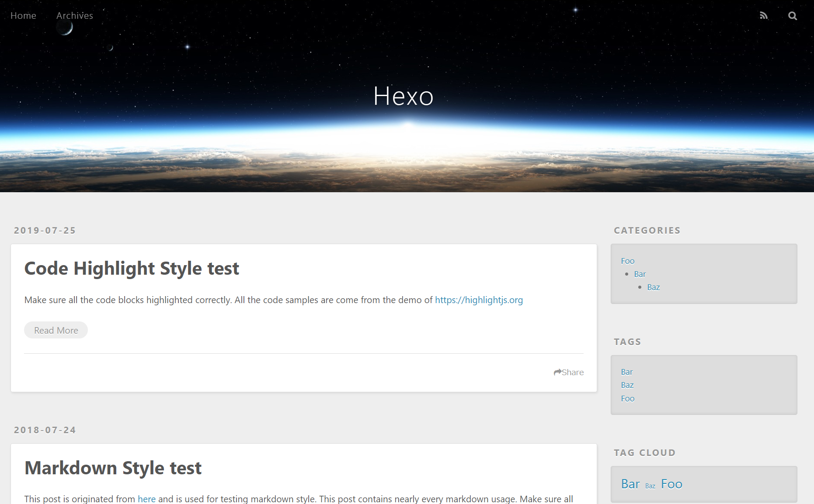The height and width of the screenshot is (504, 814).
Task: Go to the Home menu item
Action: pos(23,16)
